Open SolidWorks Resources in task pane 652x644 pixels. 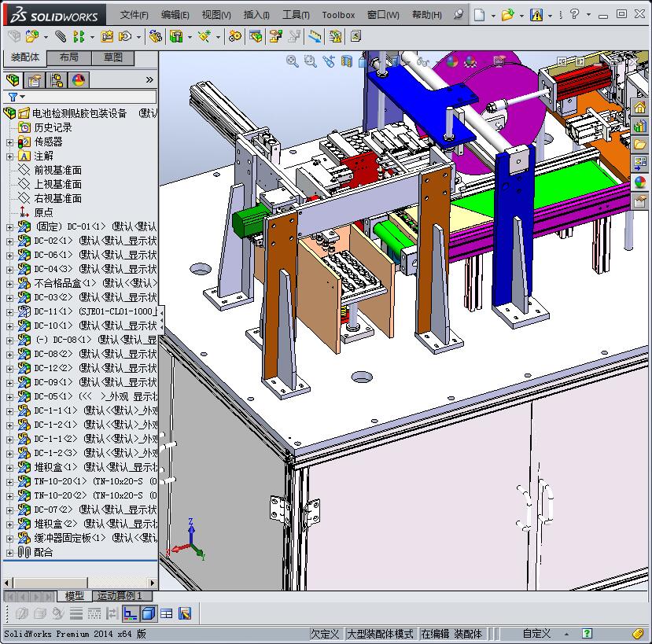(x=639, y=107)
